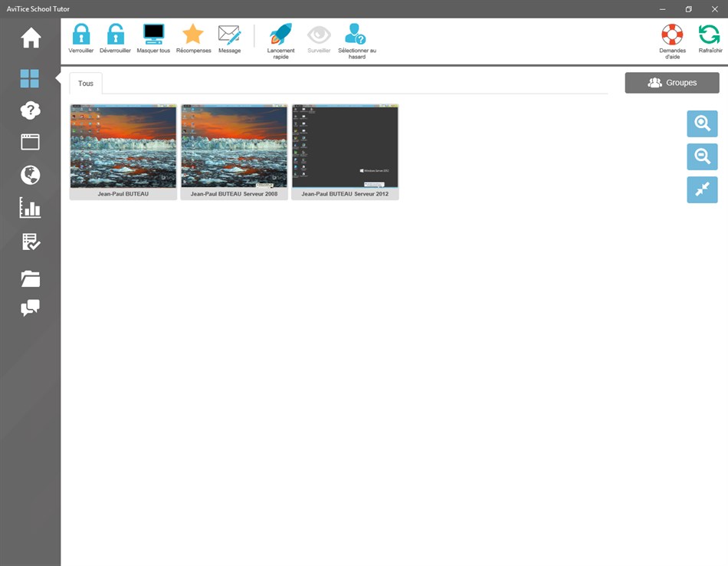Click the Déverrouiller unlock icon

(x=115, y=38)
